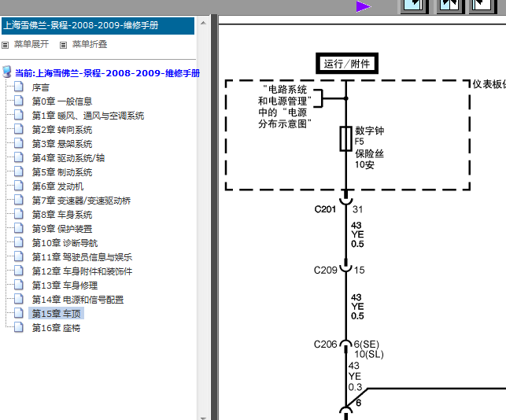Click the vertical pane splitter bar

(x=215, y=217)
